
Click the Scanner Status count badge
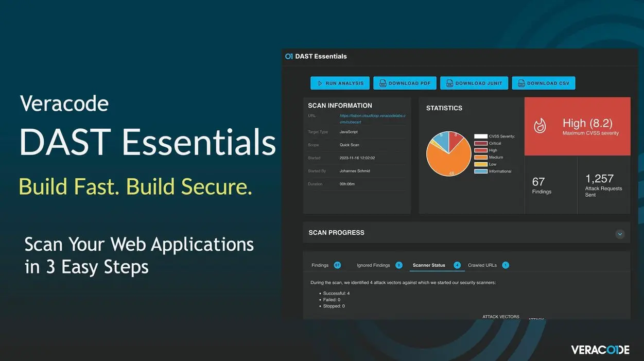(457, 265)
